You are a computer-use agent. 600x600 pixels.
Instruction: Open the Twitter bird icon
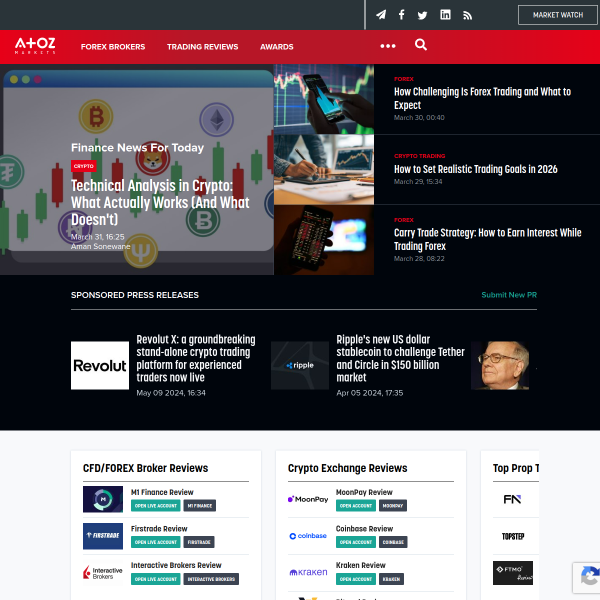(422, 15)
